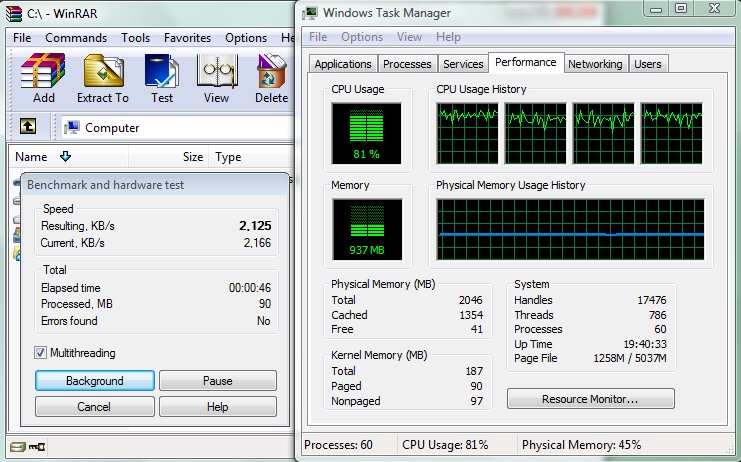Click Cached memory value 1354
This screenshot has height=462, width=741.
471,315
